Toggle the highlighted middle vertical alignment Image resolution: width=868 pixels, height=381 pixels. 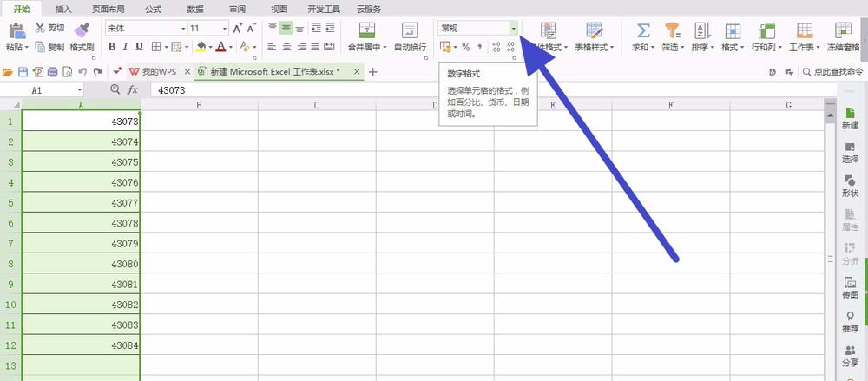(x=286, y=29)
